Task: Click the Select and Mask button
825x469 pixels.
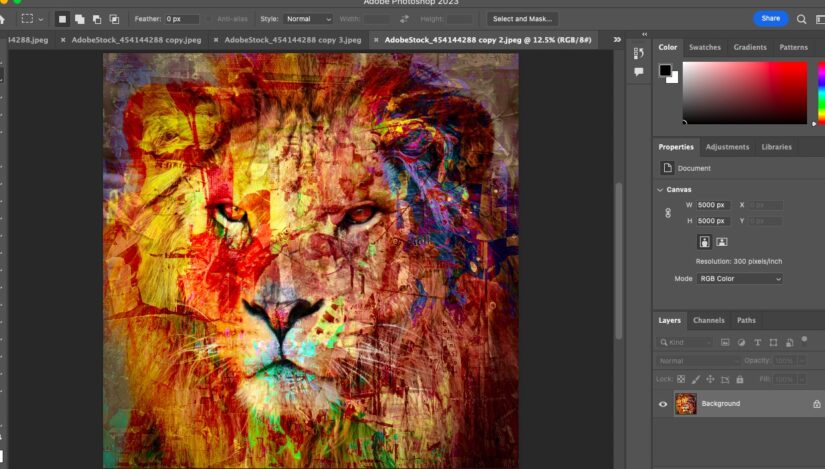Action: coord(522,19)
